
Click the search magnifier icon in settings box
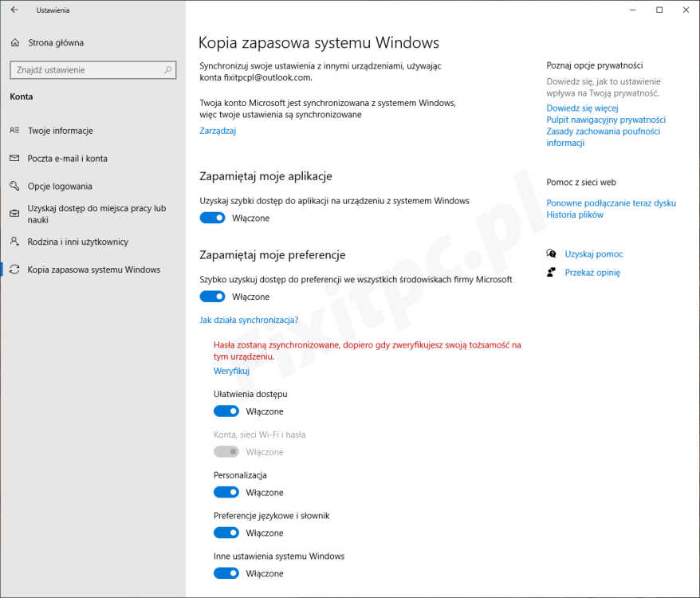point(168,70)
